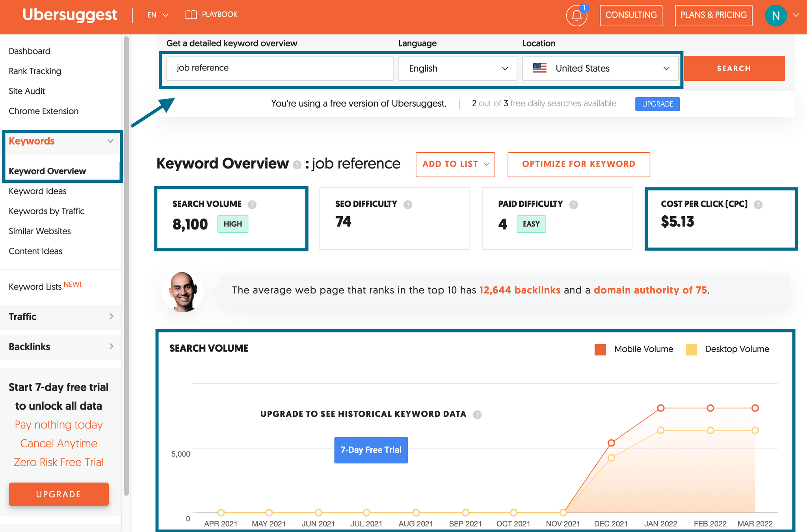The image size is (807, 532).
Task: Click the 7-Day Free Trial button
Action: point(370,449)
